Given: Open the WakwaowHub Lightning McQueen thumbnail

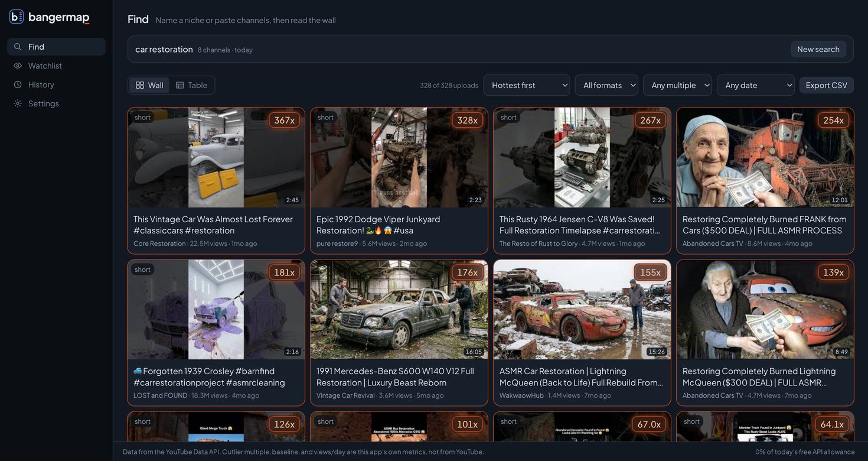Looking at the screenshot, I should click(x=582, y=310).
